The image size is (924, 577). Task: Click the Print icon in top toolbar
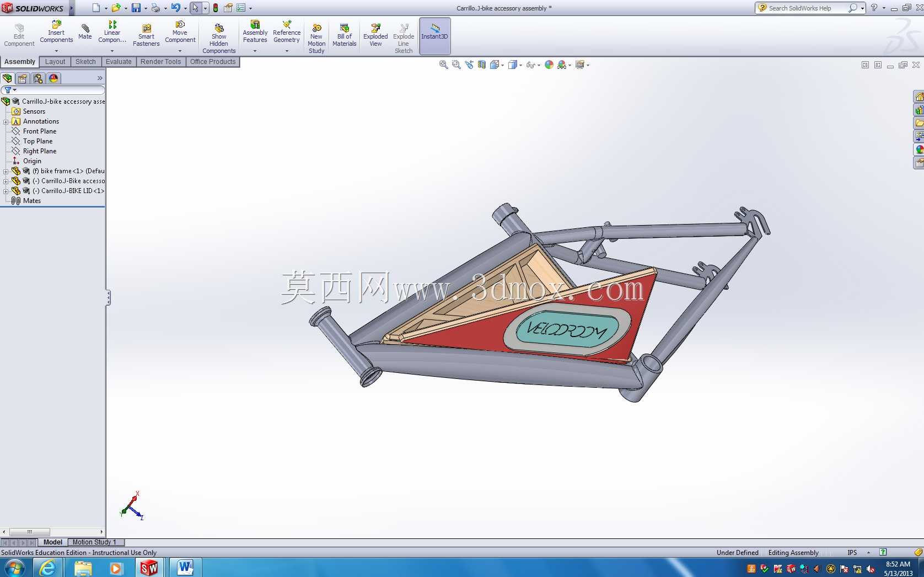[x=155, y=8]
